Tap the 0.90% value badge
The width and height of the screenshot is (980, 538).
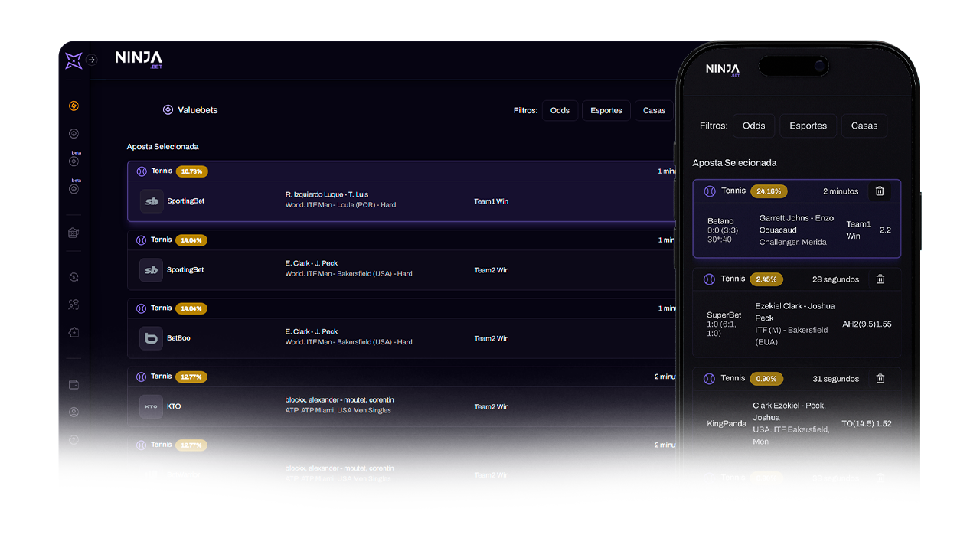pos(766,378)
